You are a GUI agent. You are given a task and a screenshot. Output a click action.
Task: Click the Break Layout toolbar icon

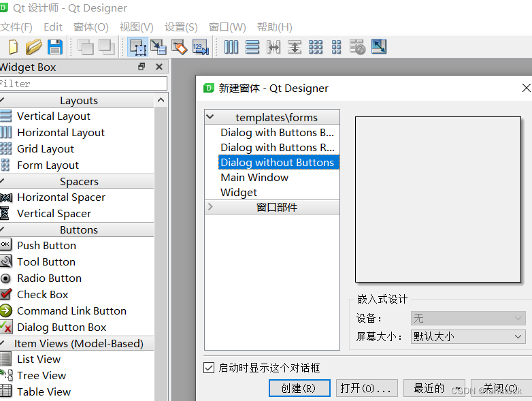pyautogui.click(x=357, y=47)
